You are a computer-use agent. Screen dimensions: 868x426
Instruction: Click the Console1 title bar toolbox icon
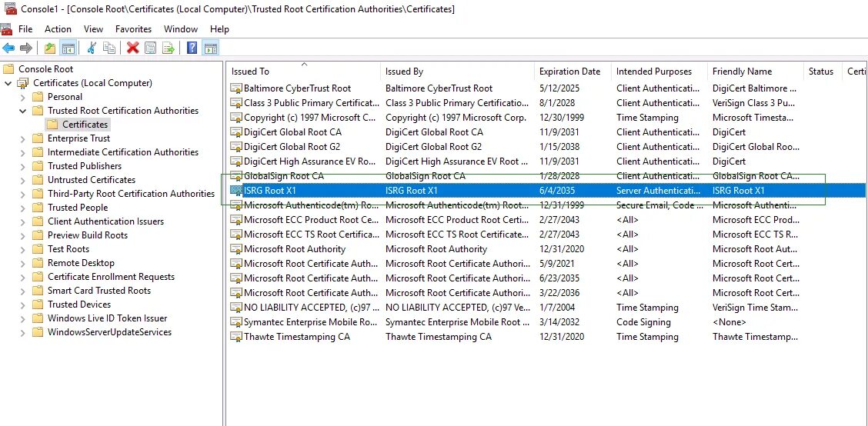click(10, 8)
